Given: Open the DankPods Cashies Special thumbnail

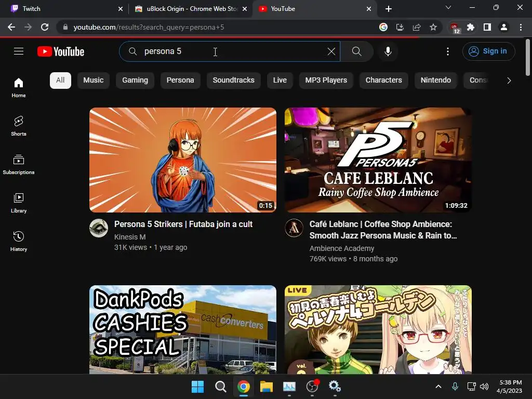Looking at the screenshot, I should tap(183, 330).
